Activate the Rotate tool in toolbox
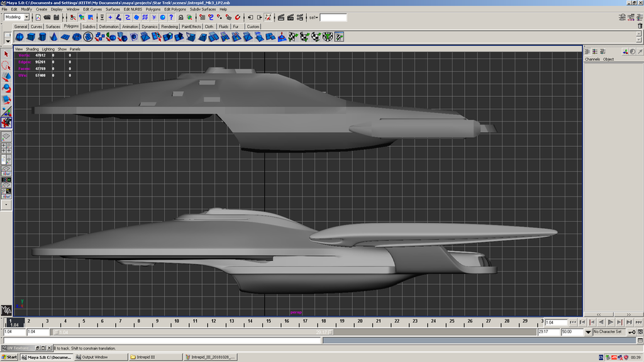 pyautogui.click(x=6, y=88)
